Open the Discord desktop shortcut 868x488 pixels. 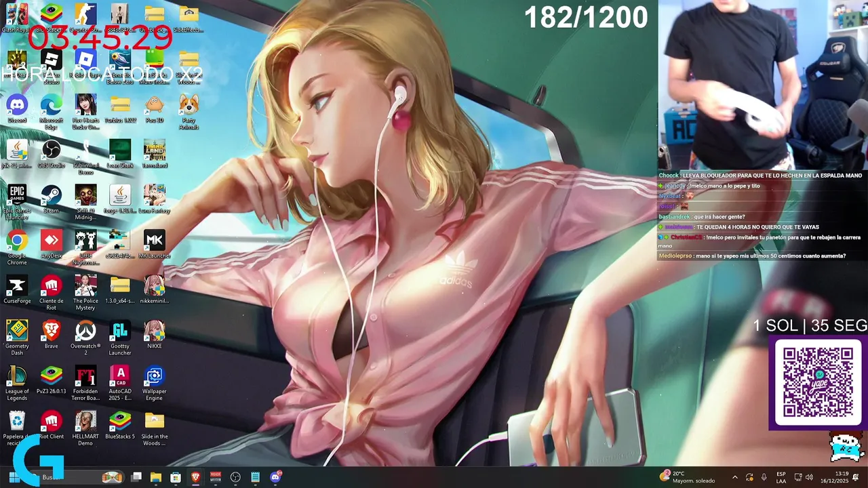[x=17, y=108]
